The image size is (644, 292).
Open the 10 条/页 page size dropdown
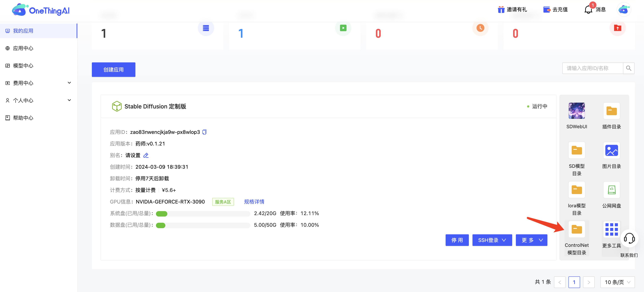coord(617,282)
